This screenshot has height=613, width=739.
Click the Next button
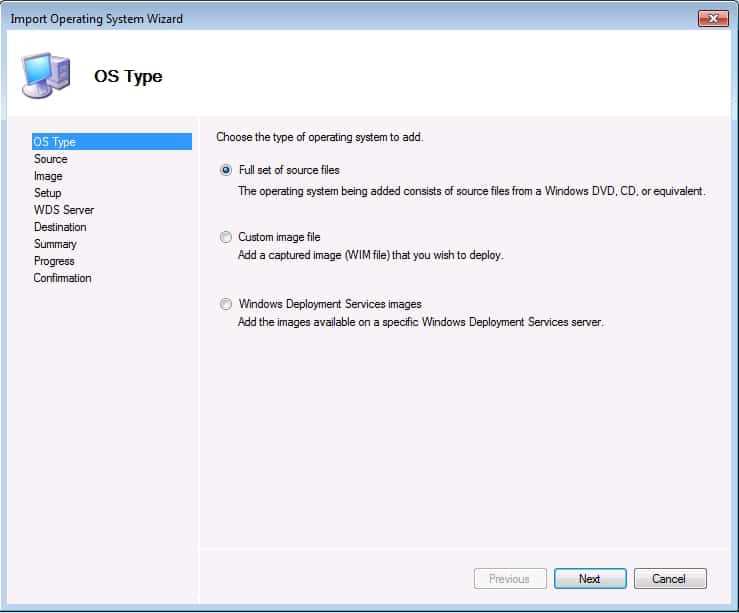(590, 578)
